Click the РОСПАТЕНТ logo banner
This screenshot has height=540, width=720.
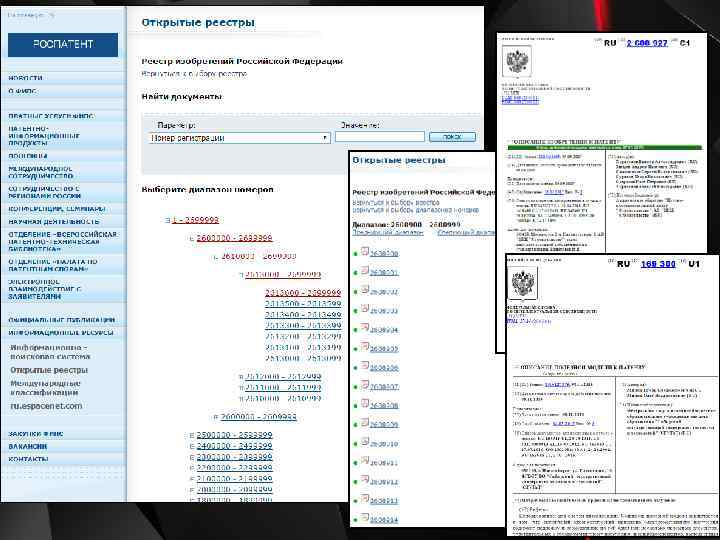coord(63,45)
